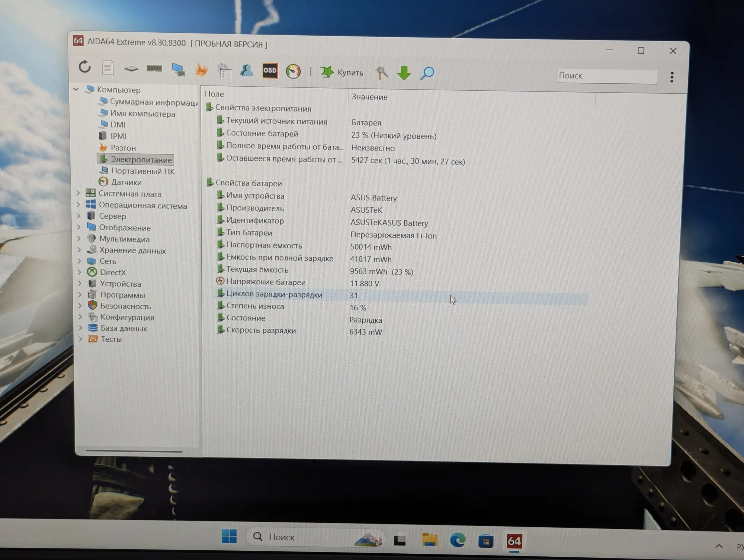The width and height of the screenshot is (744, 560).
Task: Click the user profile toolbar icon
Action: pos(247,70)
